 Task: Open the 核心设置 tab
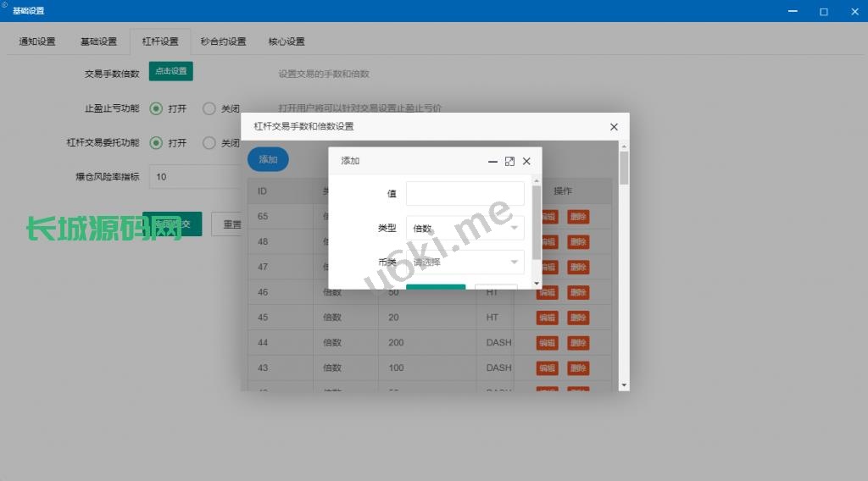287,41
